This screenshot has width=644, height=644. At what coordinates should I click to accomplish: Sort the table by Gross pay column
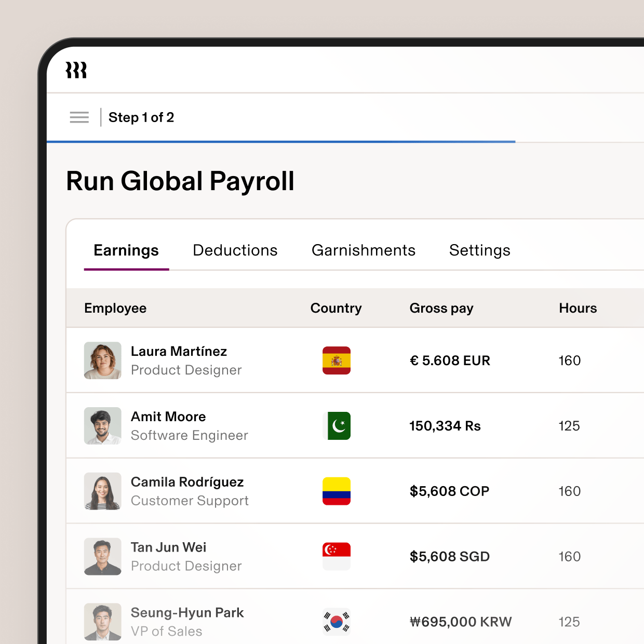click(x=441, y=308)
